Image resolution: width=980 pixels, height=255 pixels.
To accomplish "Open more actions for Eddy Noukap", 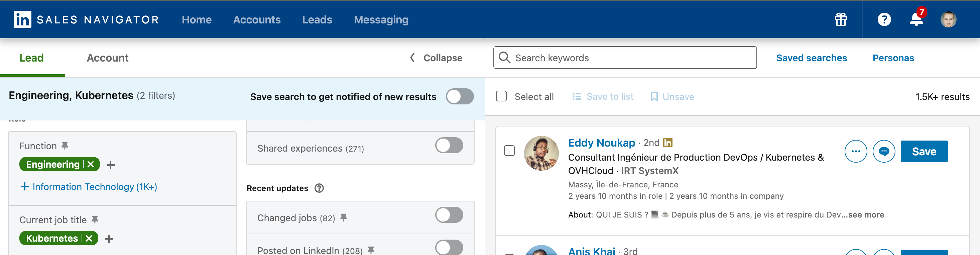I will [856, 151].
